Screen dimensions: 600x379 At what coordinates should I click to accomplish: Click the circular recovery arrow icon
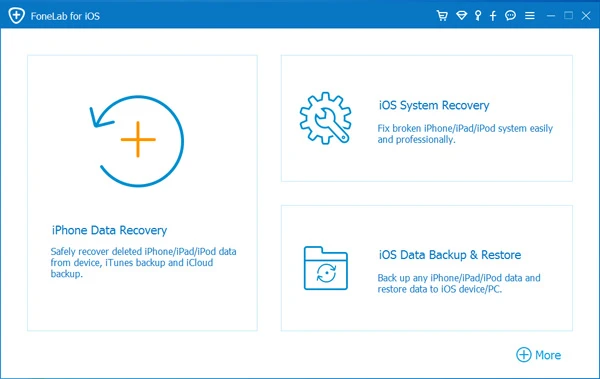click(x=137, y=141)
